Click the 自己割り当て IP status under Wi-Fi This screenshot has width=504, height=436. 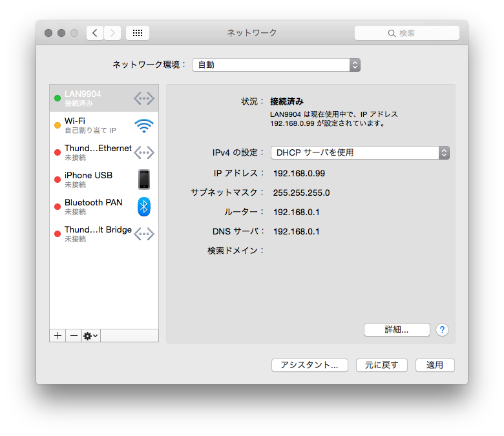pyautogui.click(x=90, y=130)
